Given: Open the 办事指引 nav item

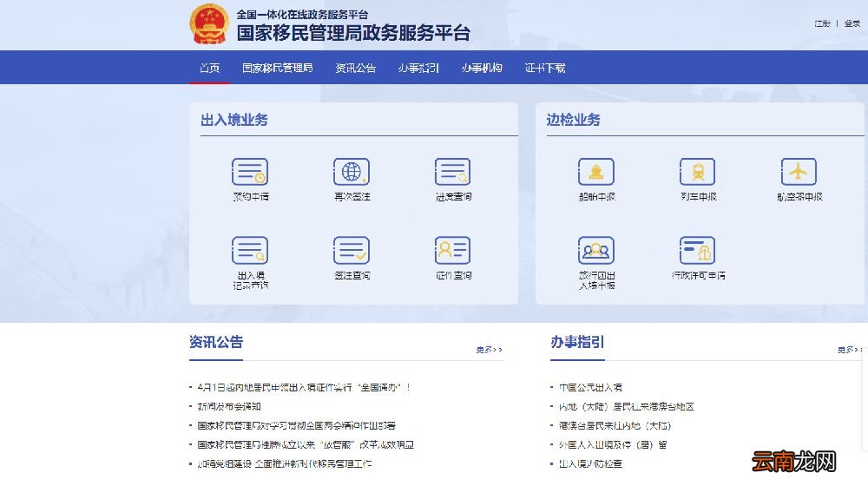Looking at the screenshot, I should (418, 68).
